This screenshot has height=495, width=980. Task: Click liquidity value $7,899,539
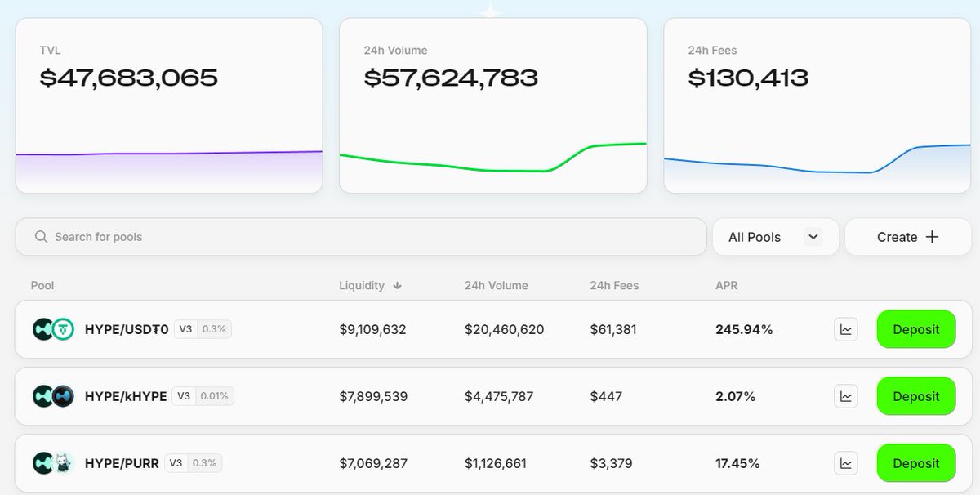pyautogui.click(x=373, y=396)
